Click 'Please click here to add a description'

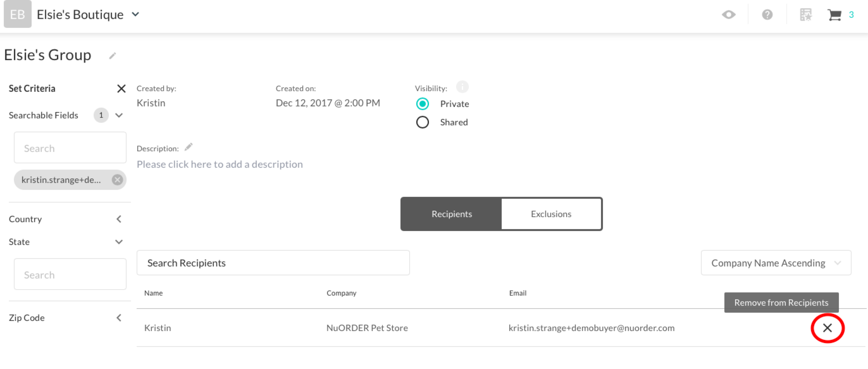[x=220, y=164]
